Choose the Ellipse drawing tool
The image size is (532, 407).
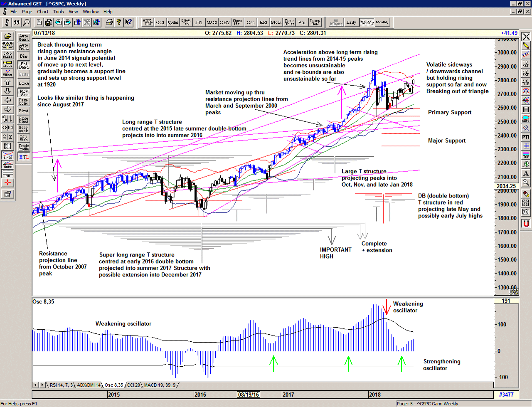click(x=526, y=118)
